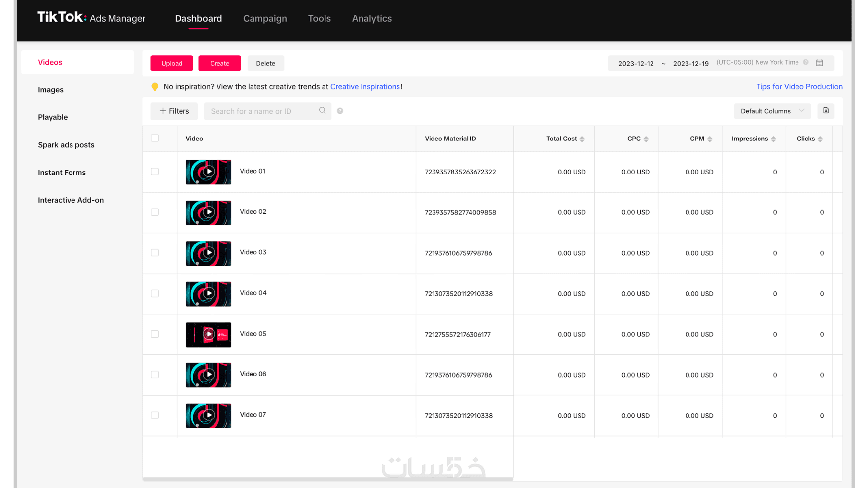Sort by CPC column arrows

point(646,139)
